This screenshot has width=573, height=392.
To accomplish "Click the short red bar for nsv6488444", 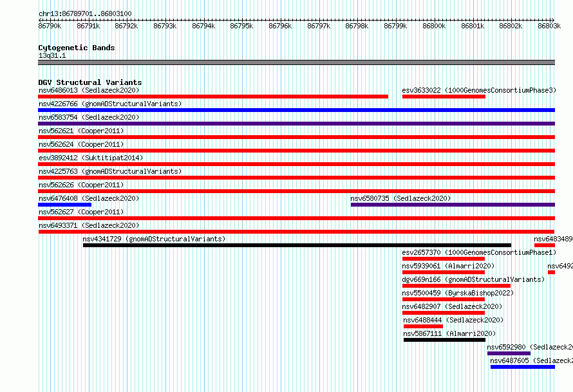I will tap(423, 326).
